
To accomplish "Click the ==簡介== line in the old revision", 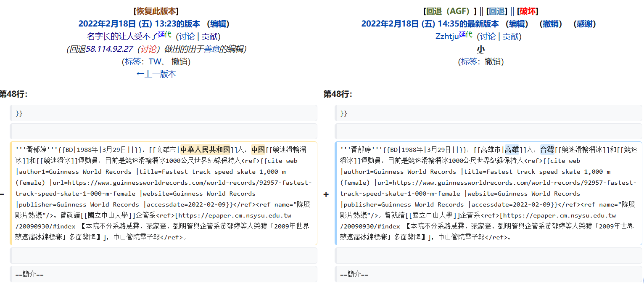I will [x=164, y=274].
